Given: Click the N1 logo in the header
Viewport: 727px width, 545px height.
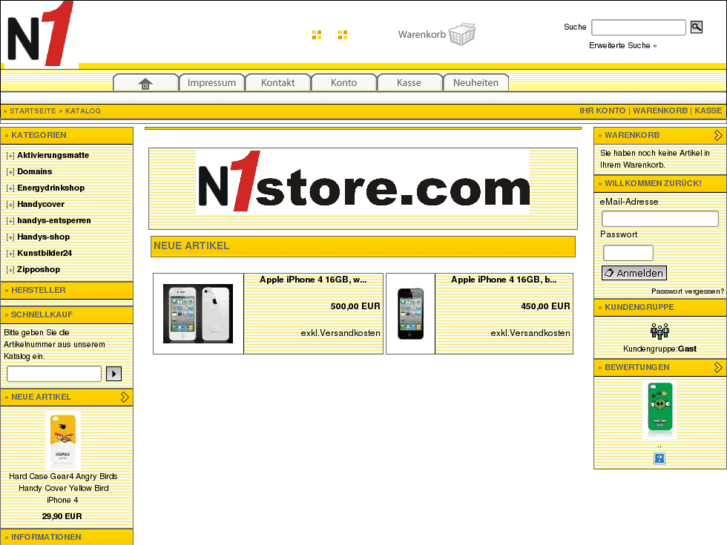Looking at the screenshot, I should tap(41, 33).
